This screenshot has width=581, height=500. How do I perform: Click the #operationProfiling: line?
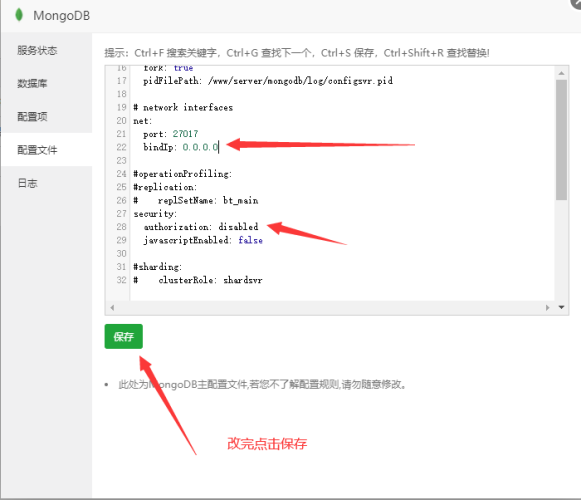183,174
